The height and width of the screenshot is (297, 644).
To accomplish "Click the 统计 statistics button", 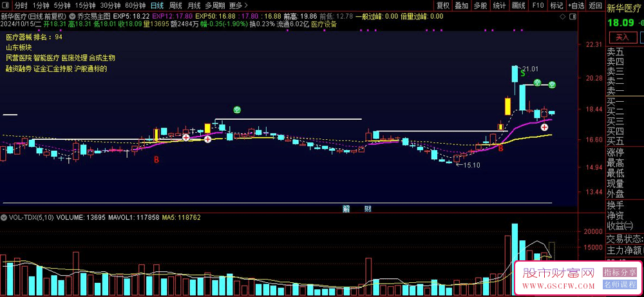I will (x=500, y=6).
